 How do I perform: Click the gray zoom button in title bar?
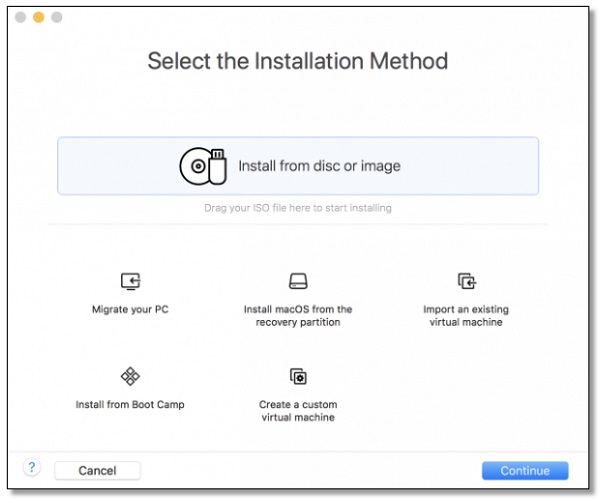click(57, 17)
